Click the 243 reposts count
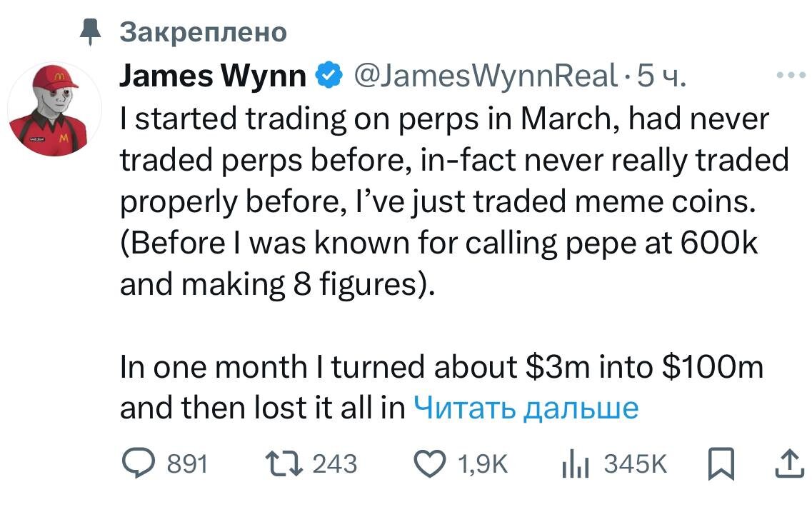 coord(335,465)
